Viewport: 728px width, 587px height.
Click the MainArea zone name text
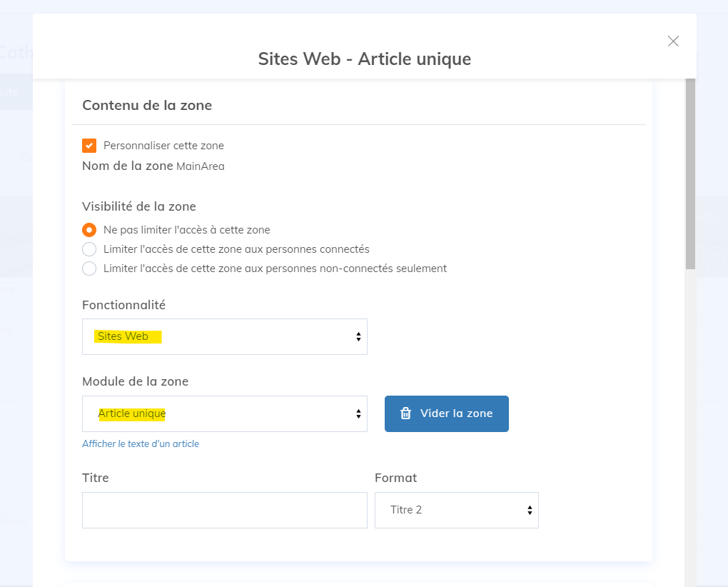200,166
